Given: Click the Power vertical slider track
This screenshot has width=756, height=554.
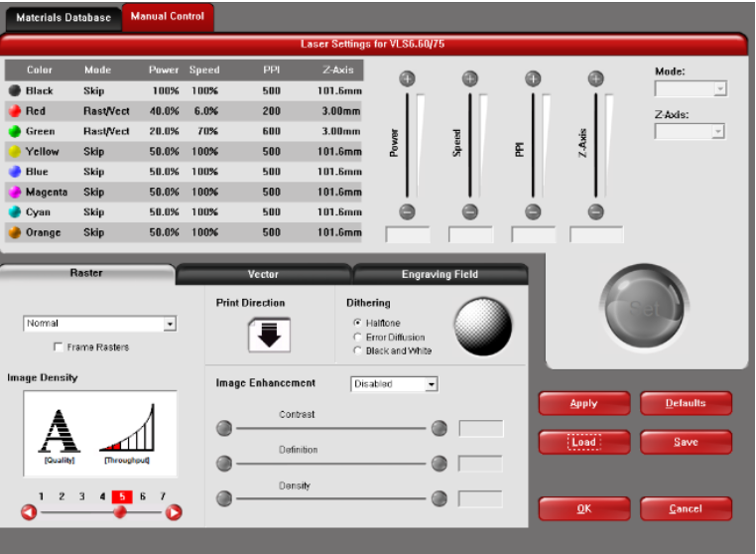Looking at the screenshot, I should tap(407, 145).
